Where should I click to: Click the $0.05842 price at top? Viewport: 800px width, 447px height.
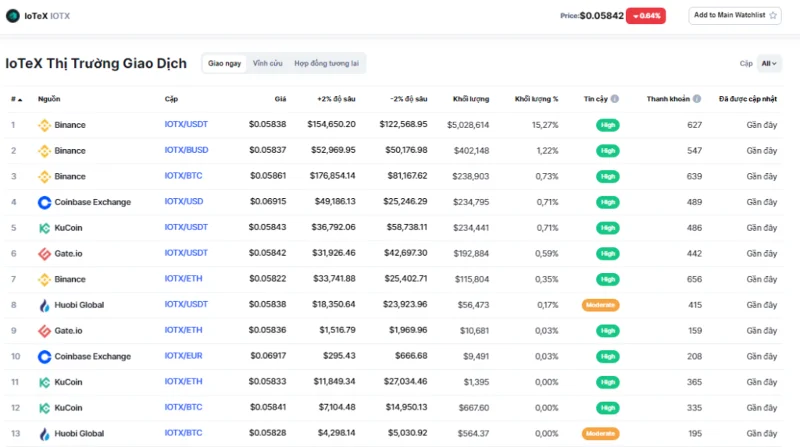pyautogui.click(x=602, y=16)
